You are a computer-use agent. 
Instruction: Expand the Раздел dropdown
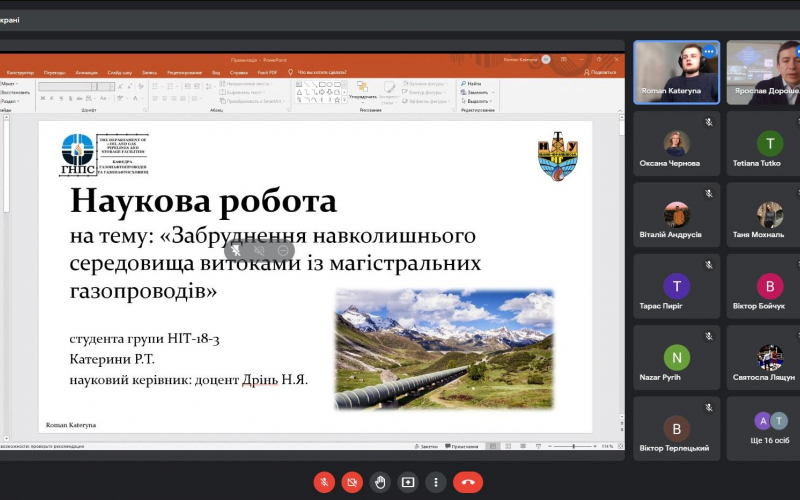click(10, 101)
